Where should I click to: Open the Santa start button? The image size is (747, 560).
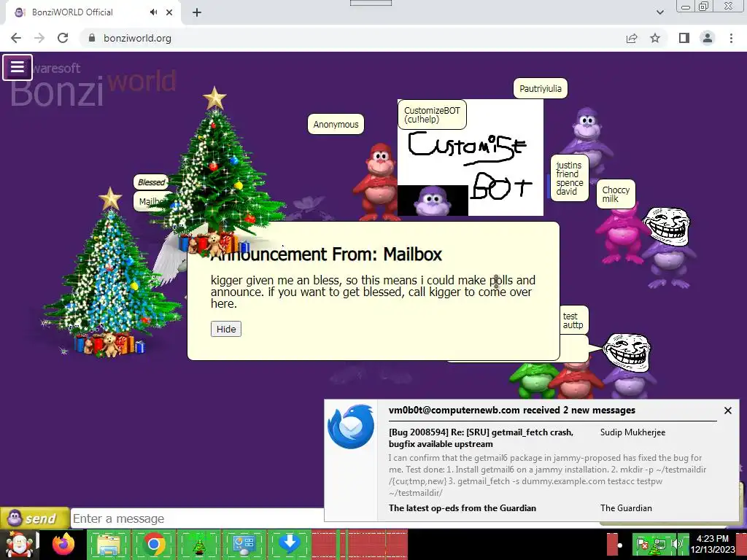[18, 545]
